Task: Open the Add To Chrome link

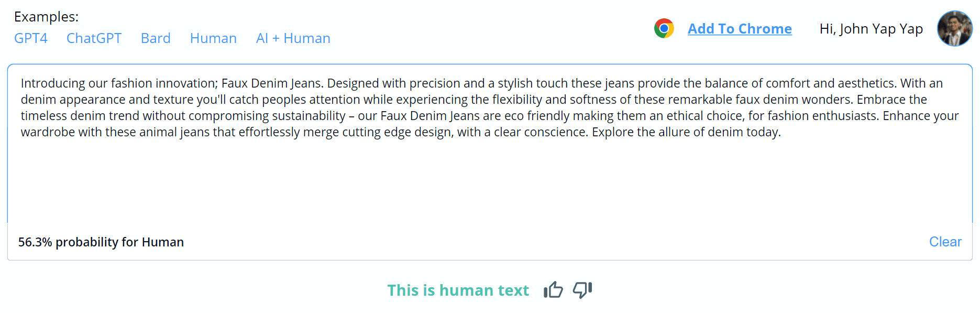Action: pyautogui.click(x=740, y=29)
